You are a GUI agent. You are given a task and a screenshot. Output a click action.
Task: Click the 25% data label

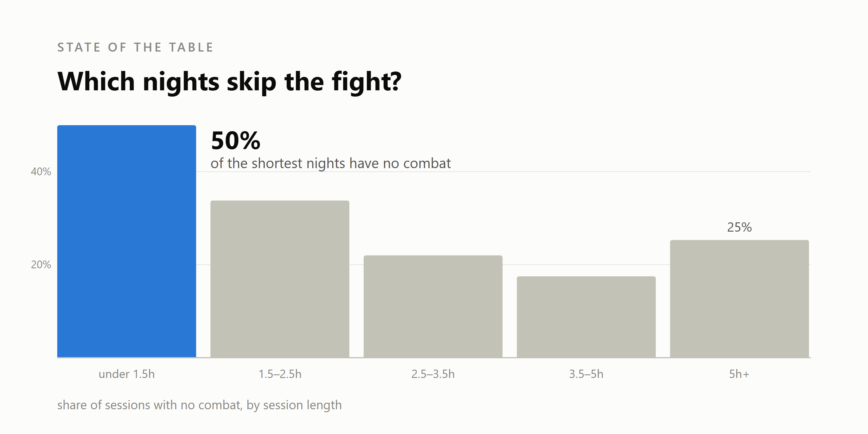coord(739,227)
